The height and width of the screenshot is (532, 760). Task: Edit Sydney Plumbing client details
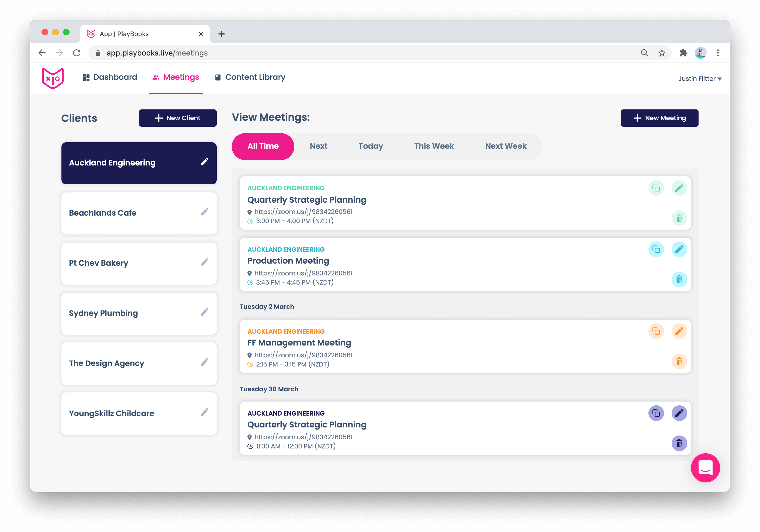[x=205, y=312]
